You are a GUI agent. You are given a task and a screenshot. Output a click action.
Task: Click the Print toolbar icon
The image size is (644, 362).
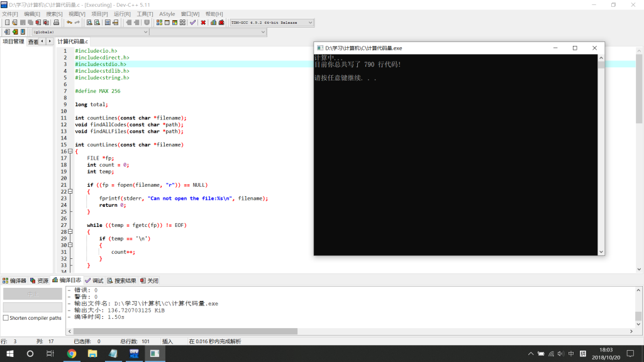point(56,23)
